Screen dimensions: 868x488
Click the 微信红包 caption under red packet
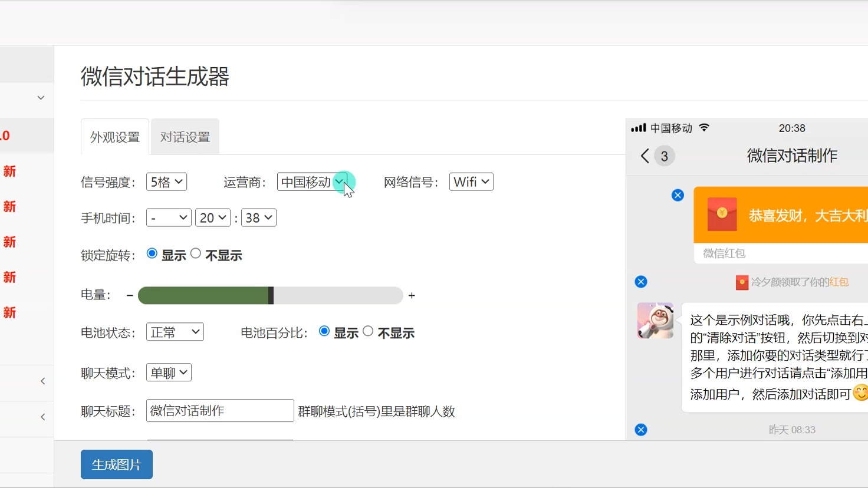[724, 253]
